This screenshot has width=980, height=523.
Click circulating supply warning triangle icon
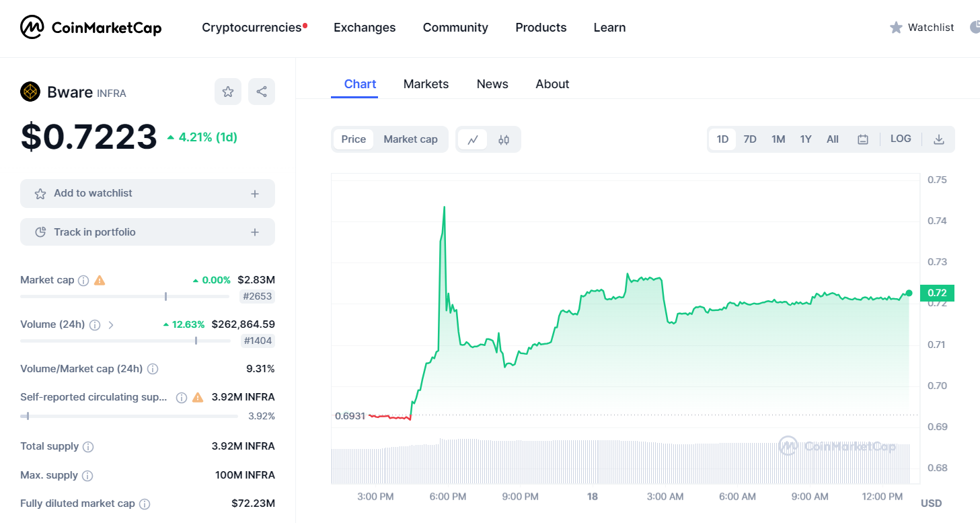(x=198, y=397)
